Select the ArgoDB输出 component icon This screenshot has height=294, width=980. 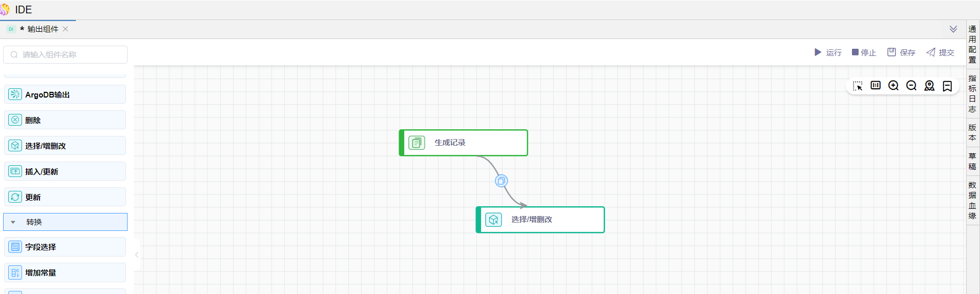(x=15, y=94)
